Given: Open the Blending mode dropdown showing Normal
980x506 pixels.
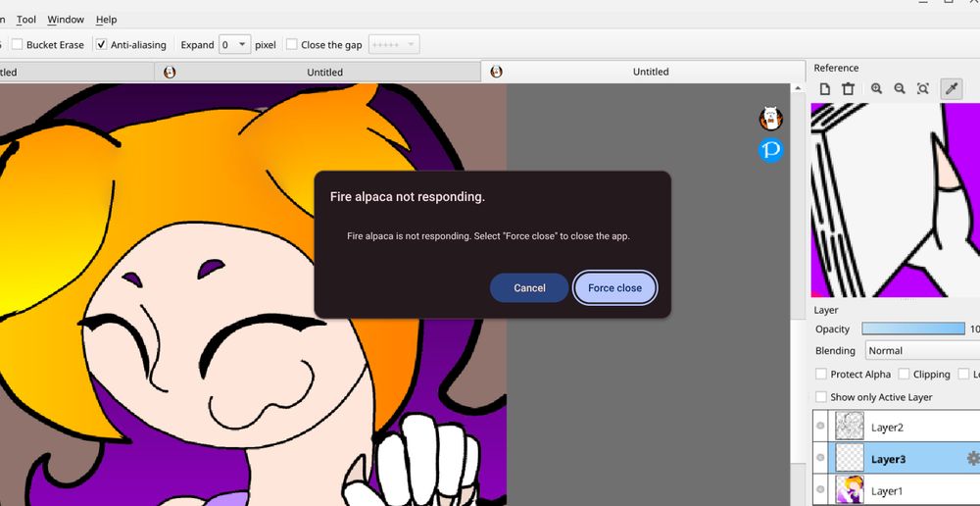Looking at the screenshot, I should pyautogui.click(x=922, y=350).
